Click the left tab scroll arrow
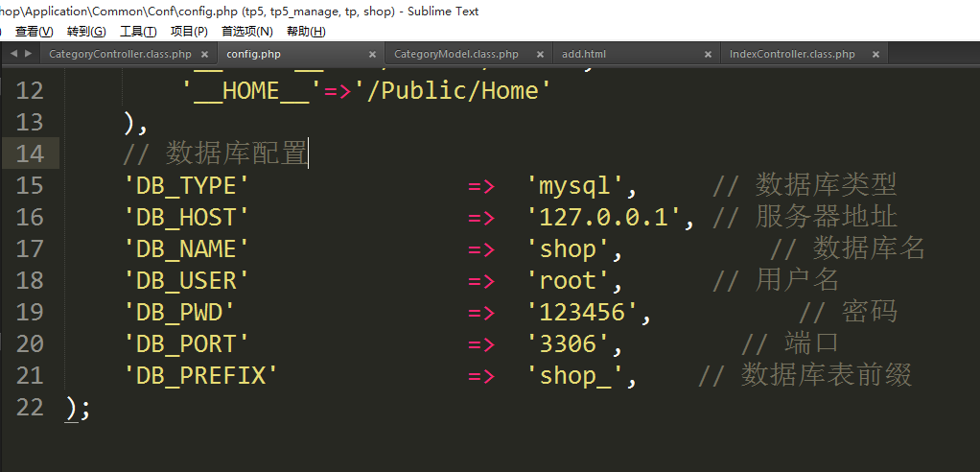 pos(13,54)
